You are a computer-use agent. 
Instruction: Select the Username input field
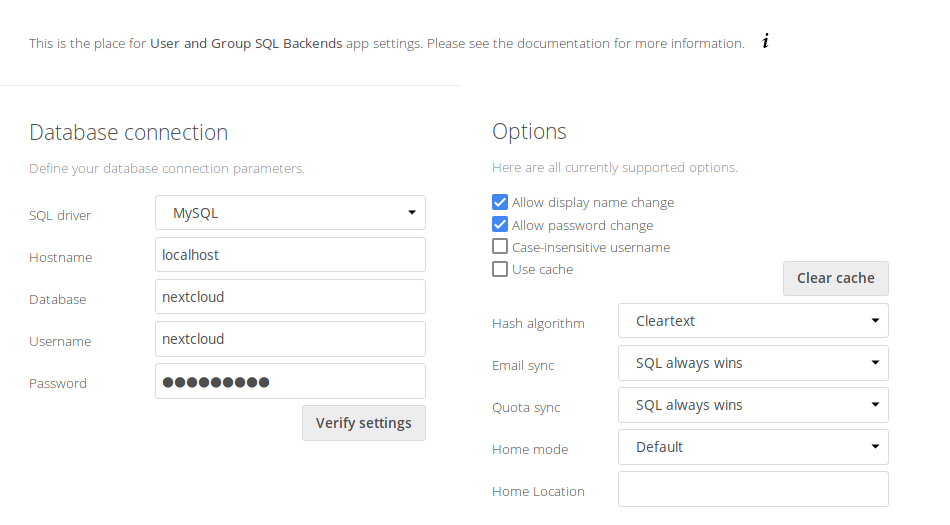[290, 339]
